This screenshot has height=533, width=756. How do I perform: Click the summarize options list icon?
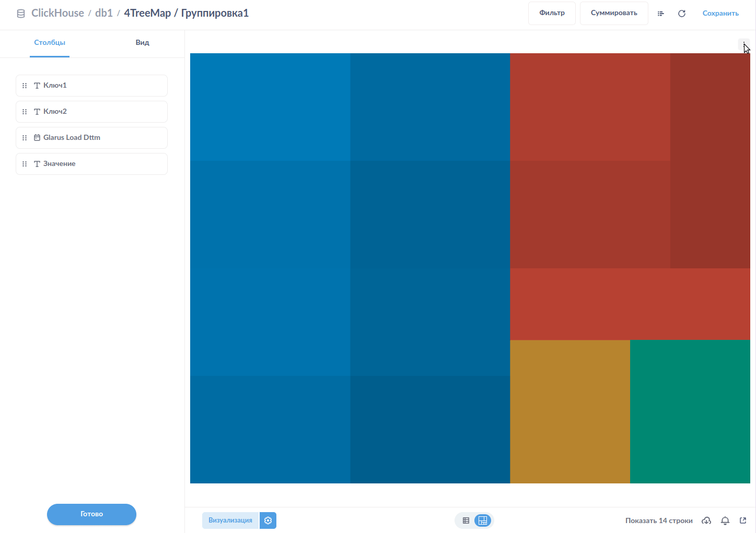(660, 13)
